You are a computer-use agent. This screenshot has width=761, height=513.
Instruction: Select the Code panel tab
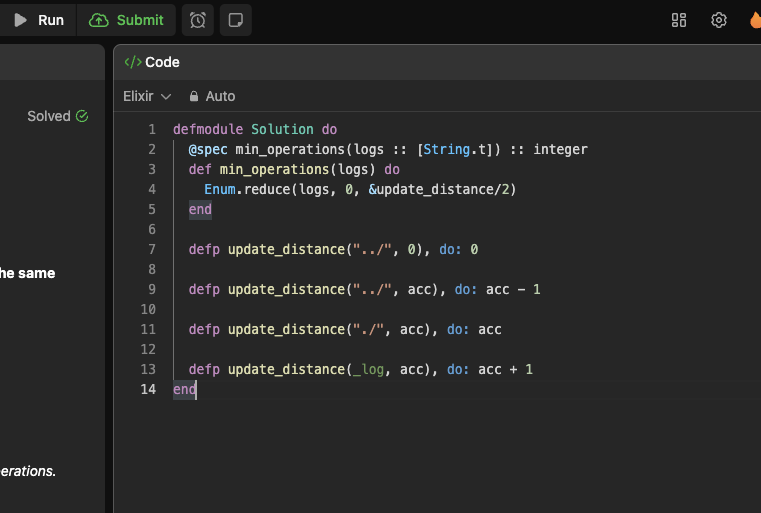click(x=152, y=62)
